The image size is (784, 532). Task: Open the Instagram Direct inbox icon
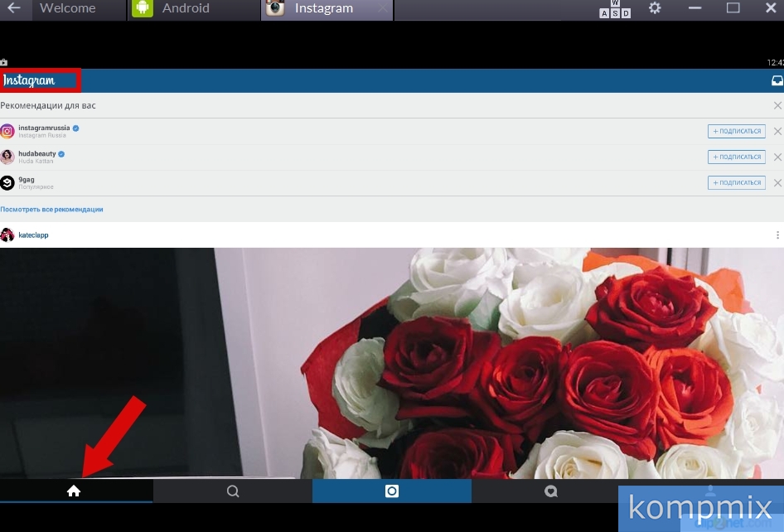click(x=777, y=80)
